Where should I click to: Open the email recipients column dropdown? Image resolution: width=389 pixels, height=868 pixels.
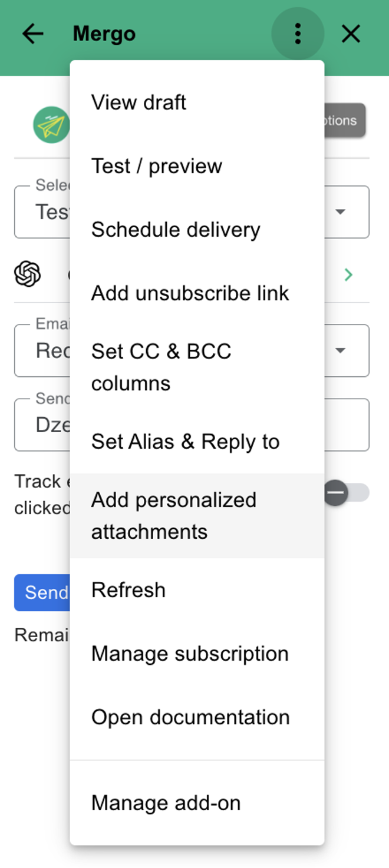tap(341, 350)
